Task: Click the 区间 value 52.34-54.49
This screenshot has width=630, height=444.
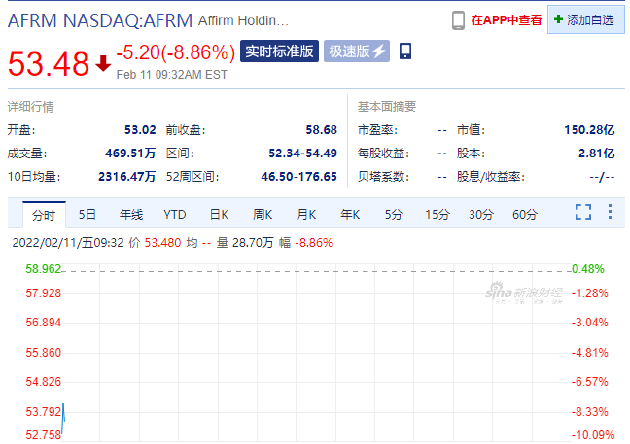Action: point(303,153)
